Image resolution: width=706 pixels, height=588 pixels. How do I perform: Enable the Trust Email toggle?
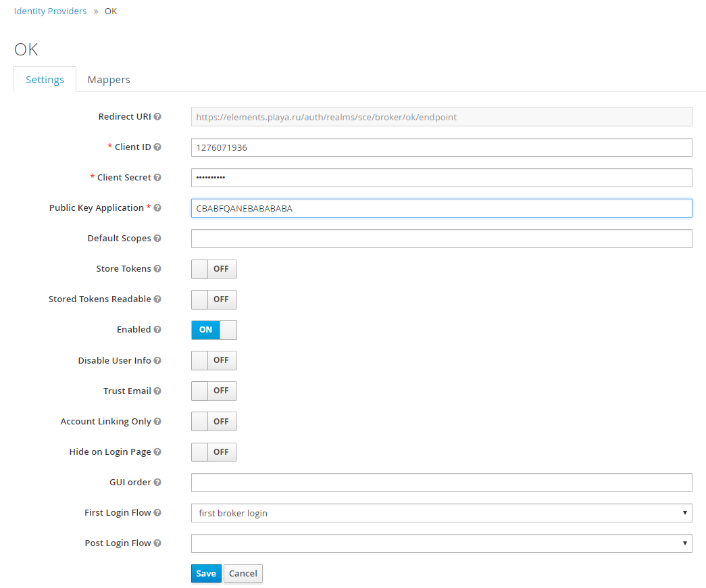click(x=213, y=391)
